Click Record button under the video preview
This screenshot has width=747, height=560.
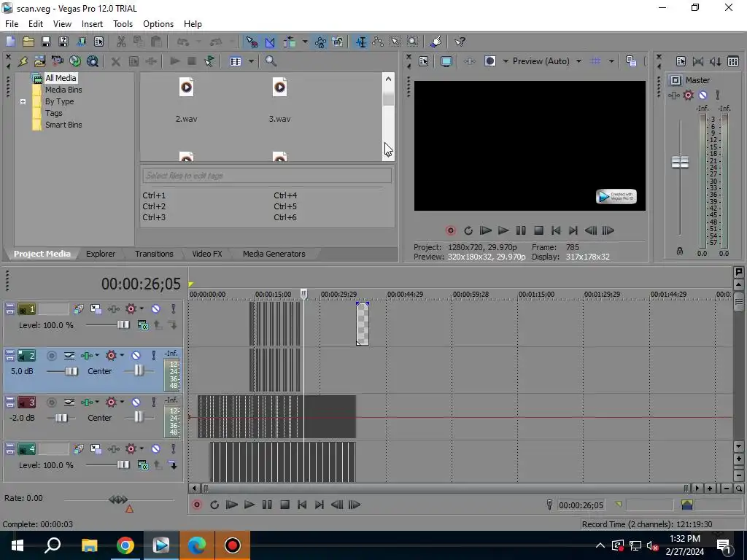click(450, 230)
